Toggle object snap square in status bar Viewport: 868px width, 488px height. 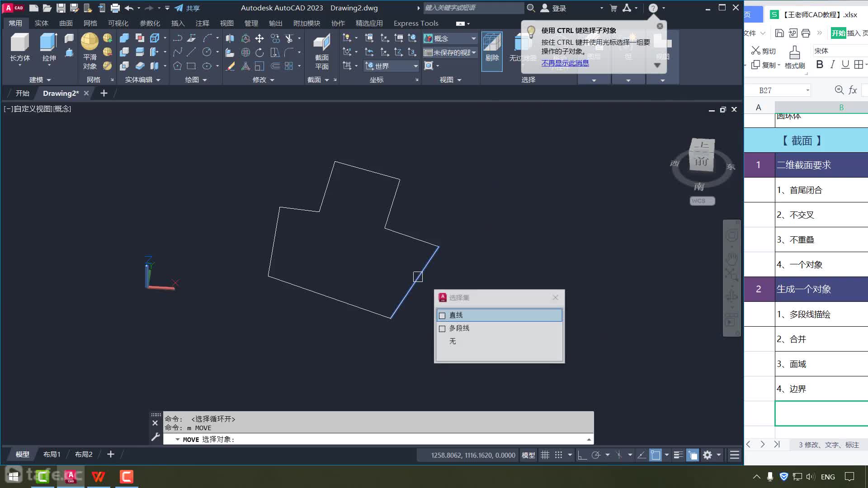click(656, 455)
